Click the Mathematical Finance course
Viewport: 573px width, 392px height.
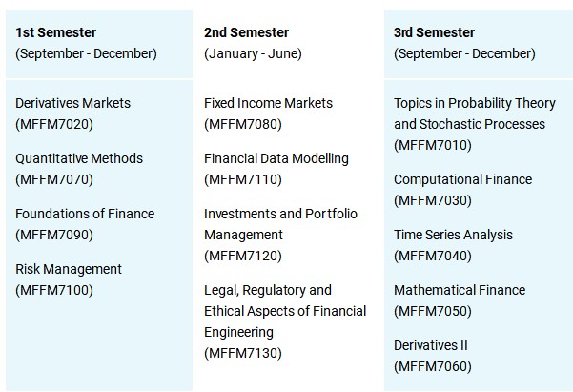459,290
